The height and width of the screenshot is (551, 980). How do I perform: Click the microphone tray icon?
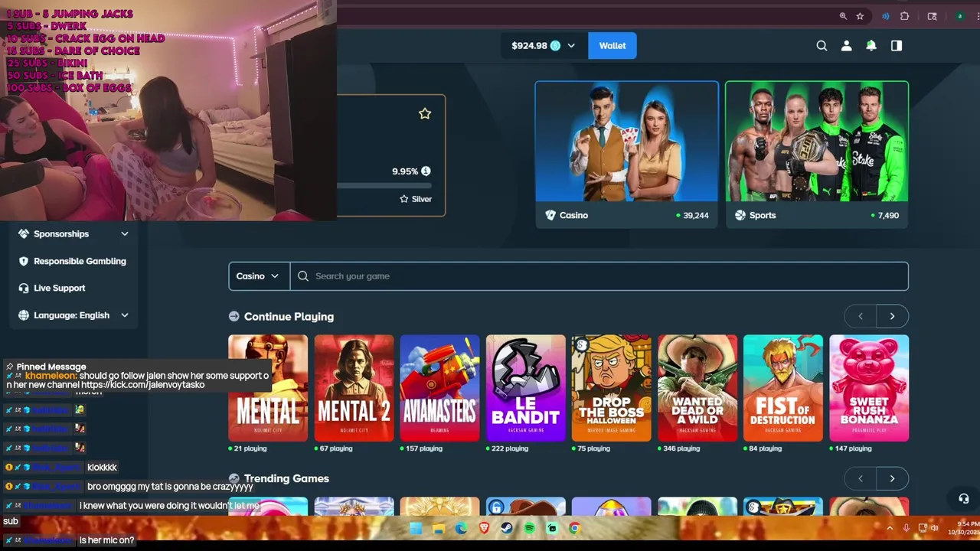pos(906,528)
